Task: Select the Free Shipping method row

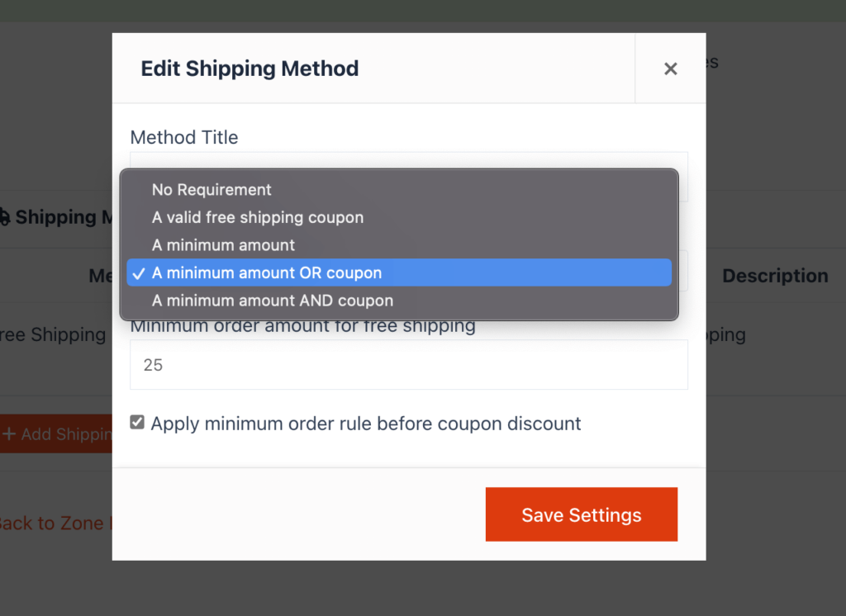Action: click(x=52, y=334)
